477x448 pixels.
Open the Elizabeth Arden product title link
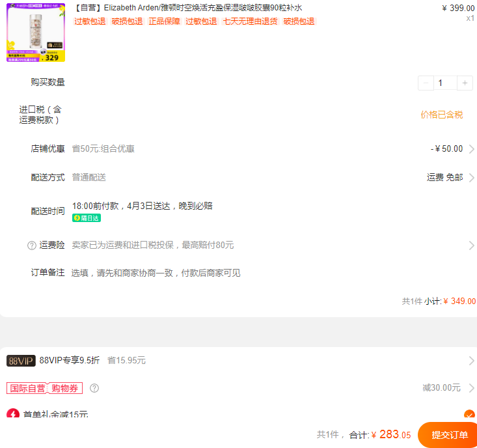188,8
